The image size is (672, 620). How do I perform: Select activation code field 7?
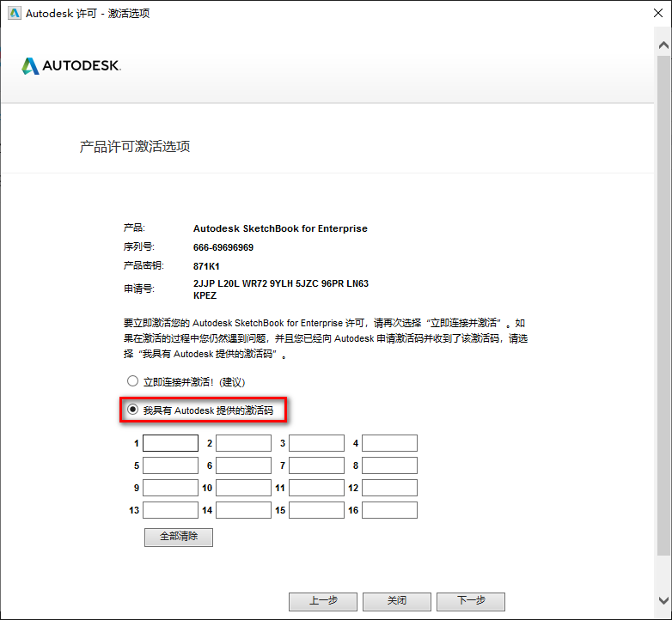(316, 465)
